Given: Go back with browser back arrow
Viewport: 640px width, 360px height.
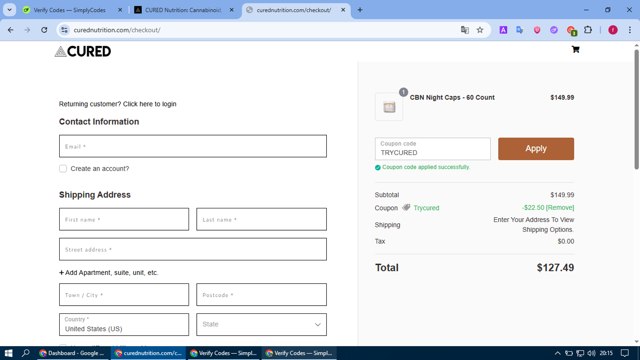Looking at the screenshot, I should 11,30.
